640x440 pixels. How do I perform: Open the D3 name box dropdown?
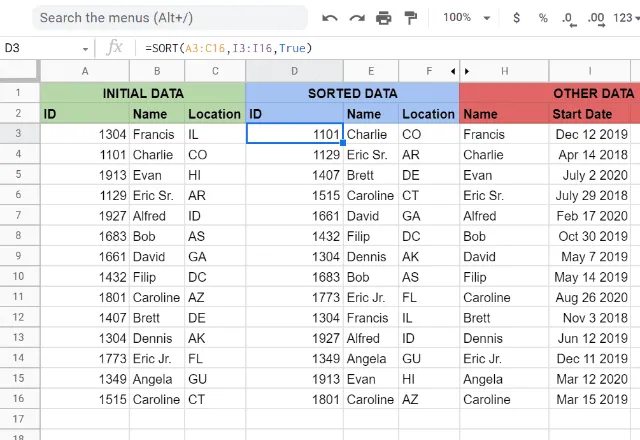[85, 49]
